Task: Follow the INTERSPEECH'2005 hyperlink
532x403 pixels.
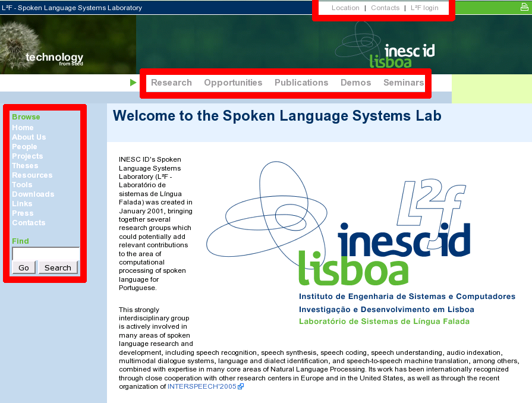Action: (202, 386)
